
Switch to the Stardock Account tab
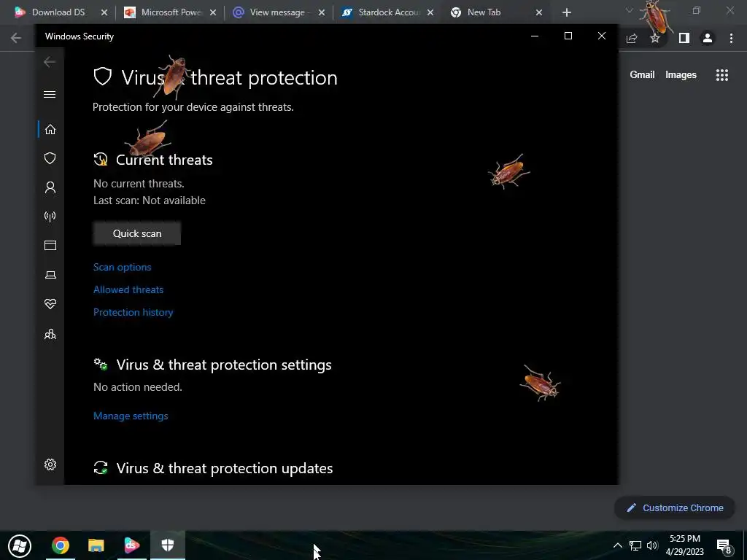[389, 12]
